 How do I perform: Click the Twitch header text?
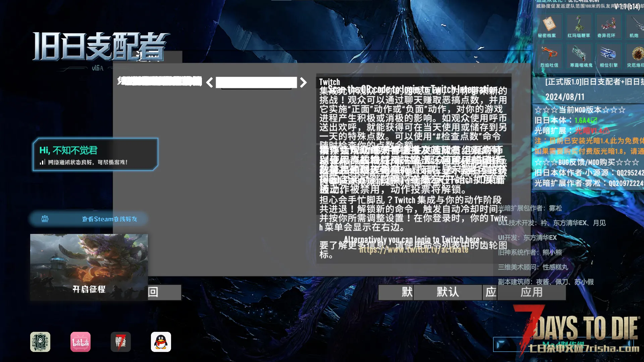click(329, 82)
